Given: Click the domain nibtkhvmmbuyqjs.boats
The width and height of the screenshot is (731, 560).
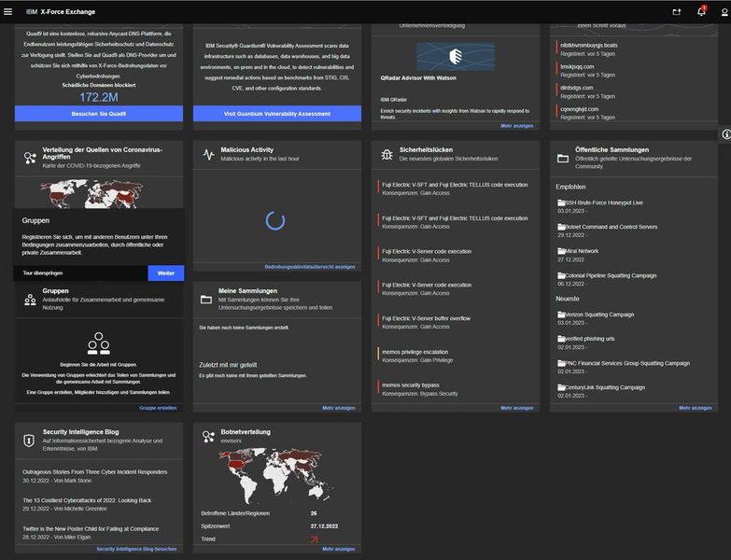Looking at the screenshot, I should 589,45.
